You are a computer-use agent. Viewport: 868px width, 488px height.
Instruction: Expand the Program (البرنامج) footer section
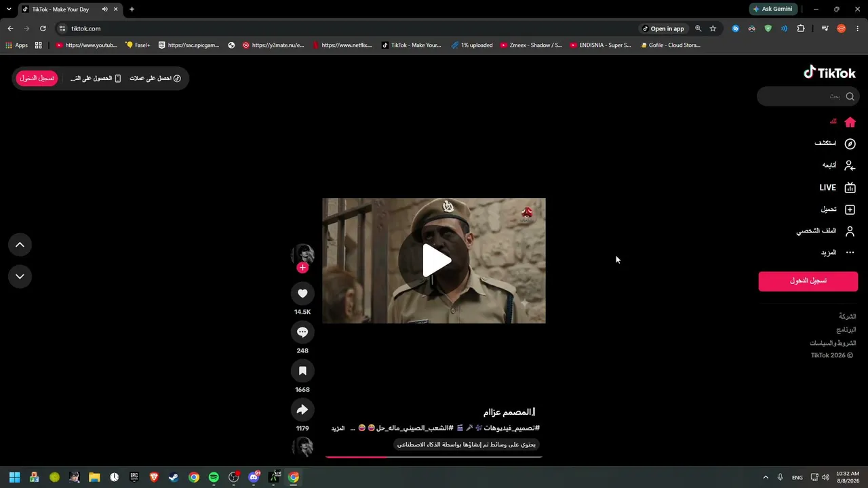(x=846, y=330)
